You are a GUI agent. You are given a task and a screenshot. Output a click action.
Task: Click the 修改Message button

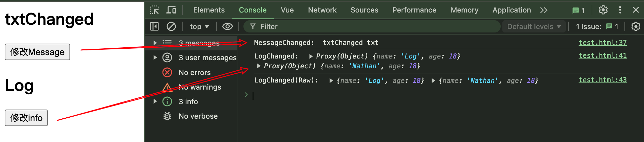(37, 52)
